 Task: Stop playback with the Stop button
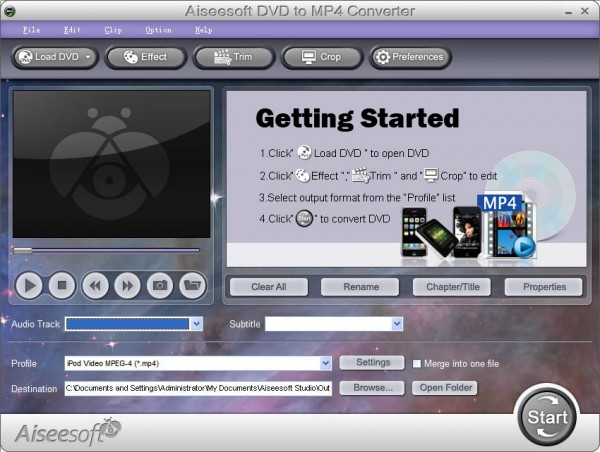click(62, 285)
